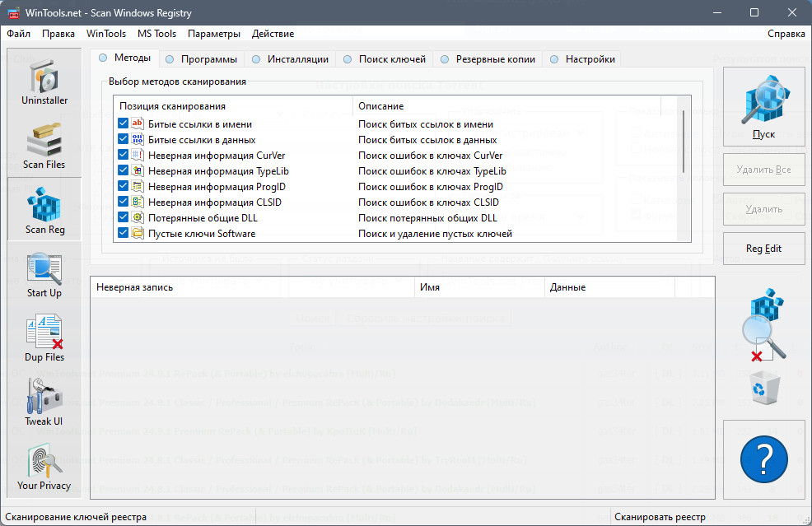This screenshot has width=812, height=526.
Task: Switch to the Резервные копии tab
Action: [x=488, y=59]
